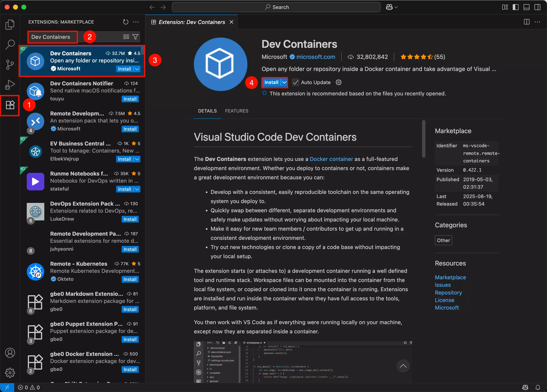Open the Explorer view in activity bar

[10, 24]
